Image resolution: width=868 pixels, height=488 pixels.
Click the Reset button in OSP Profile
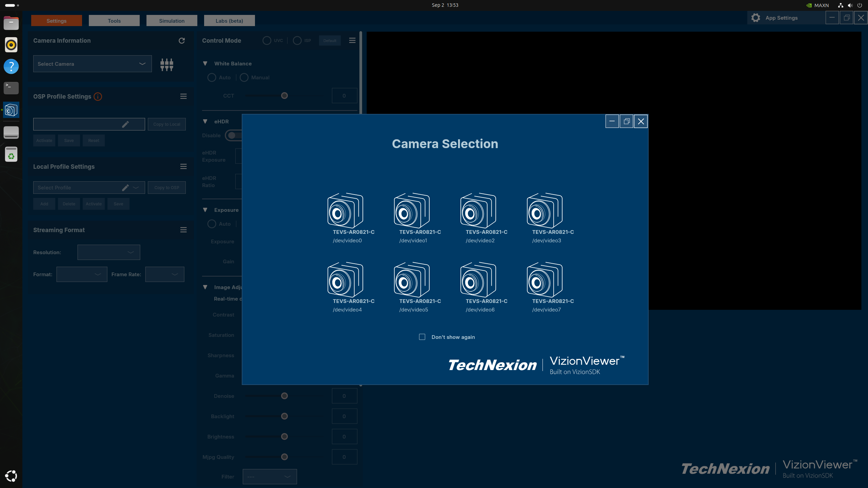[x=94, y=141]
